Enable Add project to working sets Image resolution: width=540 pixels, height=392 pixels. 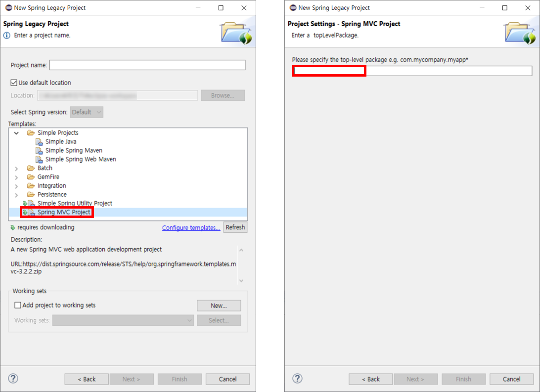[x=18, y=305]
